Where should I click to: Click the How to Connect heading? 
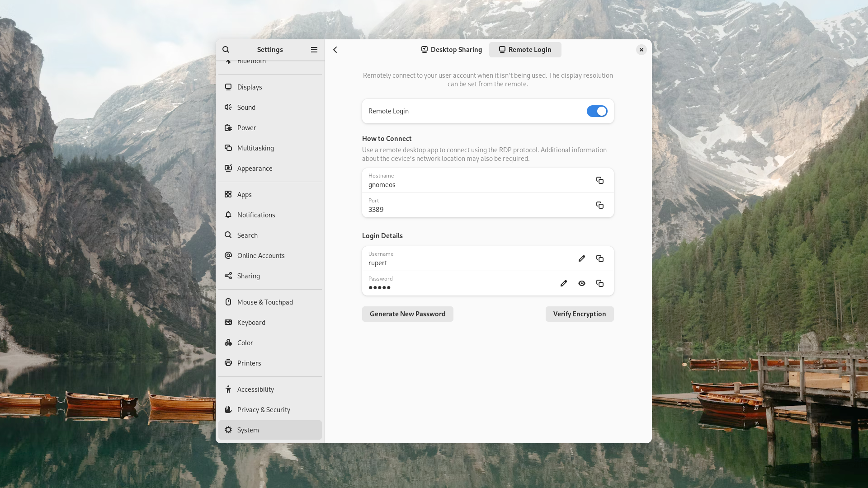coord(387,139)
